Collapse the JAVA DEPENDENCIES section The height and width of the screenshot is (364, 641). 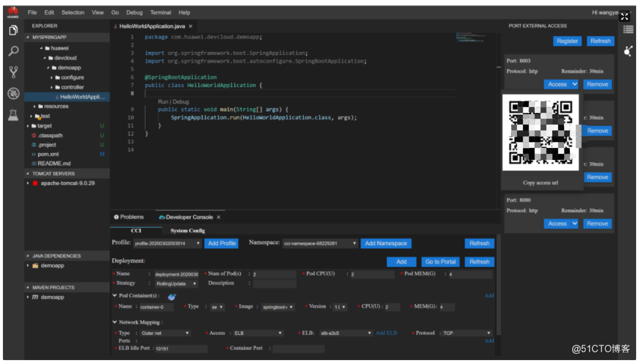(x=28, y=256)
